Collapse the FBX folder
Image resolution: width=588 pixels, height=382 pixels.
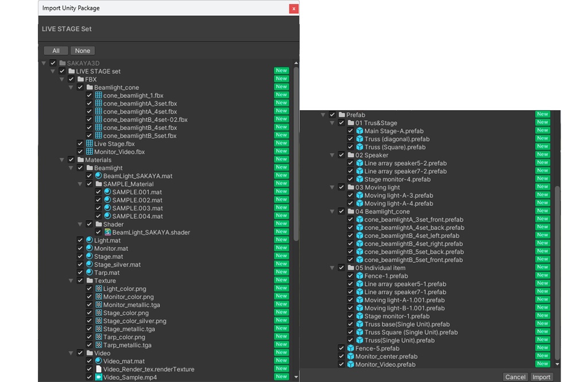(x=62, y=79)
